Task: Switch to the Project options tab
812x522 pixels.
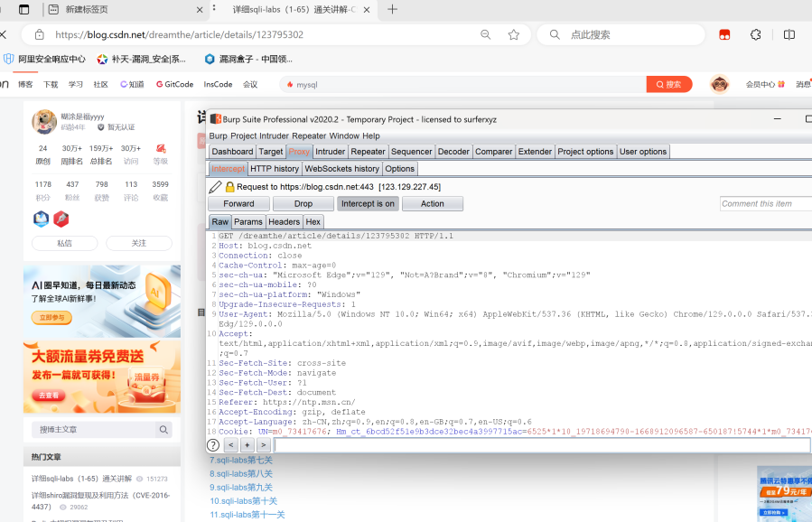Action: 585,151
